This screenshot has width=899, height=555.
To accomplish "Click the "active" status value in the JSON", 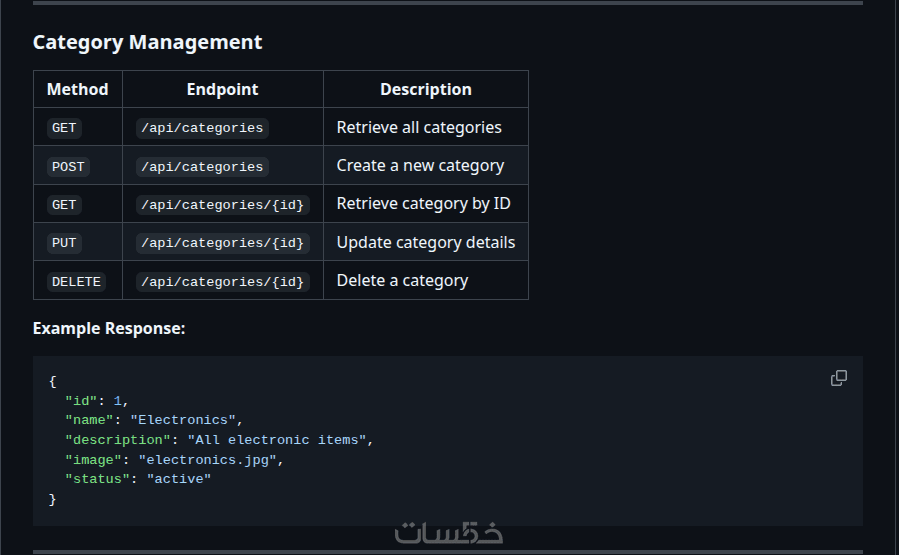I will pos(179,479).
